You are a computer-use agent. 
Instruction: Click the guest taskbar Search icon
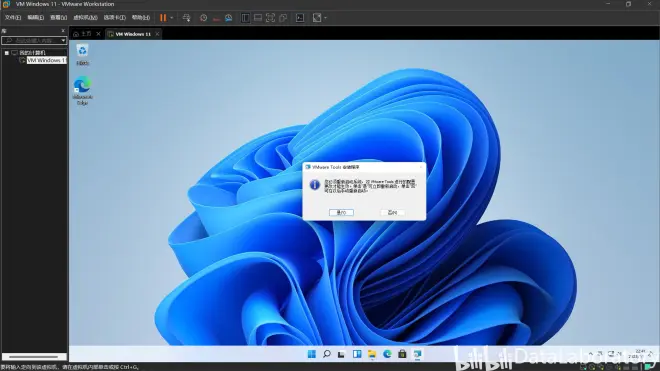[327, 354]
